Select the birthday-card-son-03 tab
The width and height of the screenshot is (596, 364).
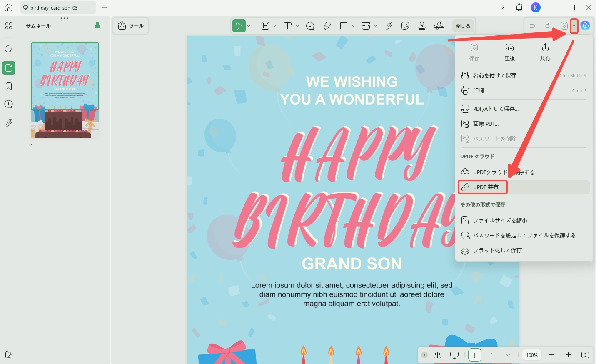[58, 7]
